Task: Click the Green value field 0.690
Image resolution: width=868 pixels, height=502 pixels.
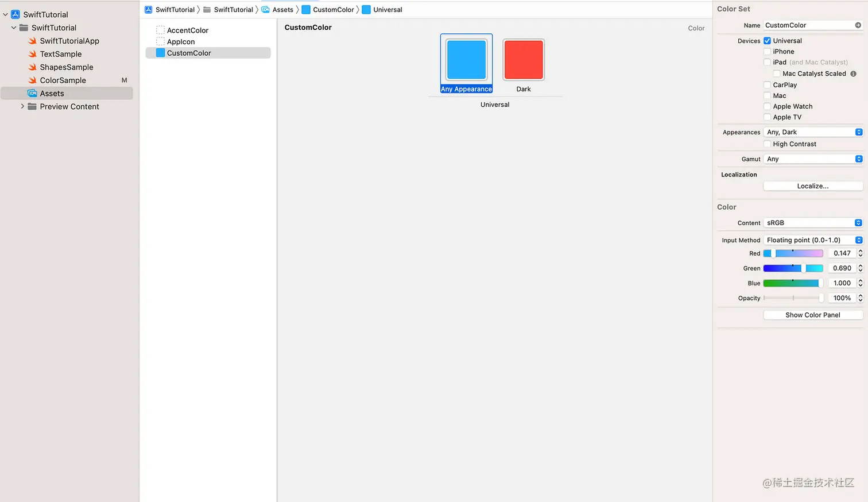Action: pyautogui.click(x=842, y=268)
